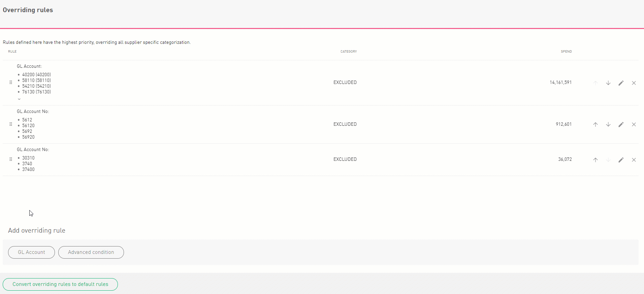Edit the 912,601 spend rule

point(621,124)
